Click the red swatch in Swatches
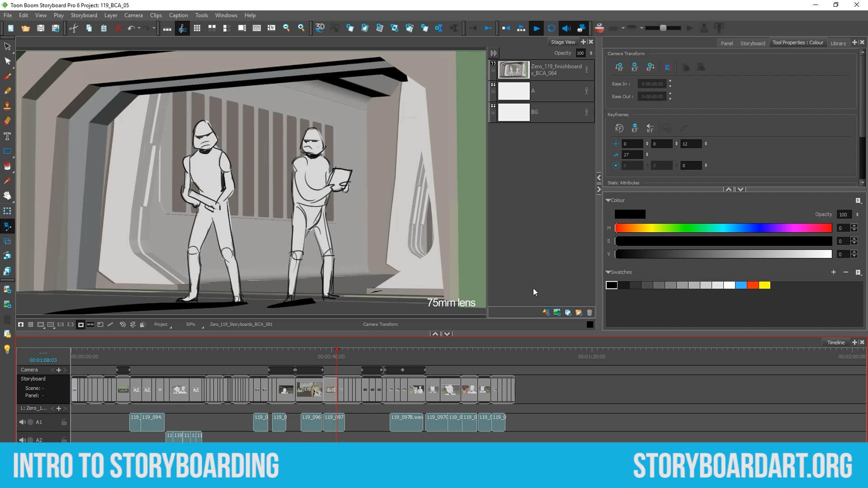The height and width of the screenshot is (488, 868). click(x=753, y=285)
